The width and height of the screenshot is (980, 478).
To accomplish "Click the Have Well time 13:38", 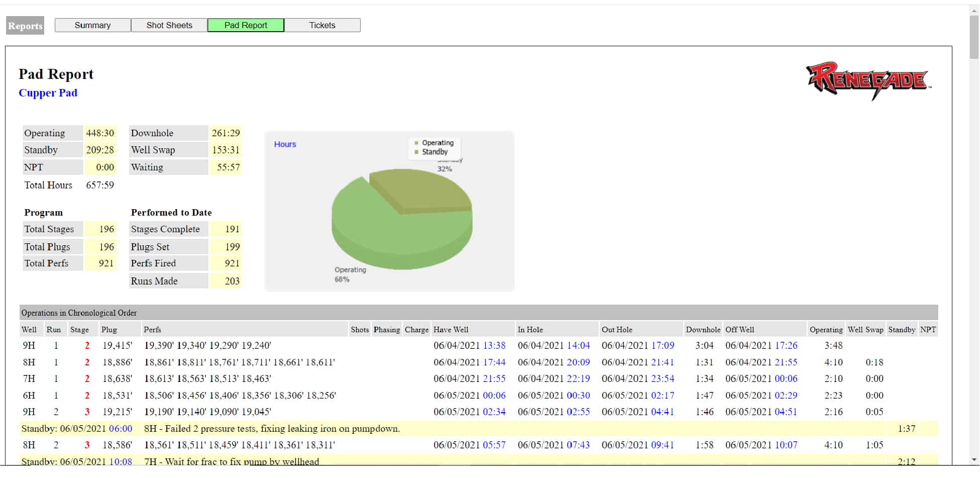I will click(x=494, y=346).
